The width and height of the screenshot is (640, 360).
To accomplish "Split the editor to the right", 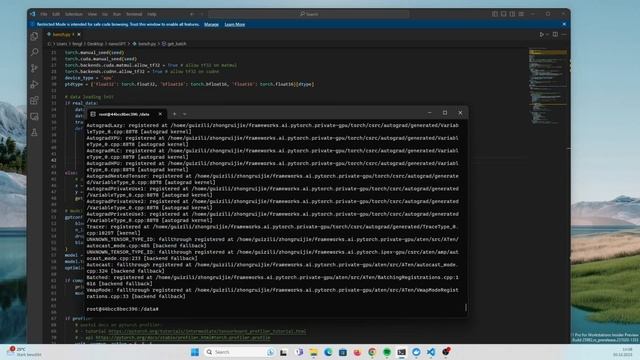I will pos(555,35).
